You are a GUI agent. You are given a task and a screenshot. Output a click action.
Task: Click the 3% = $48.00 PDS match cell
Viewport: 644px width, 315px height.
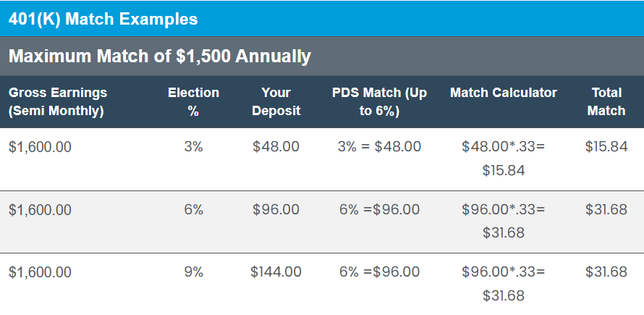(379, 147)
